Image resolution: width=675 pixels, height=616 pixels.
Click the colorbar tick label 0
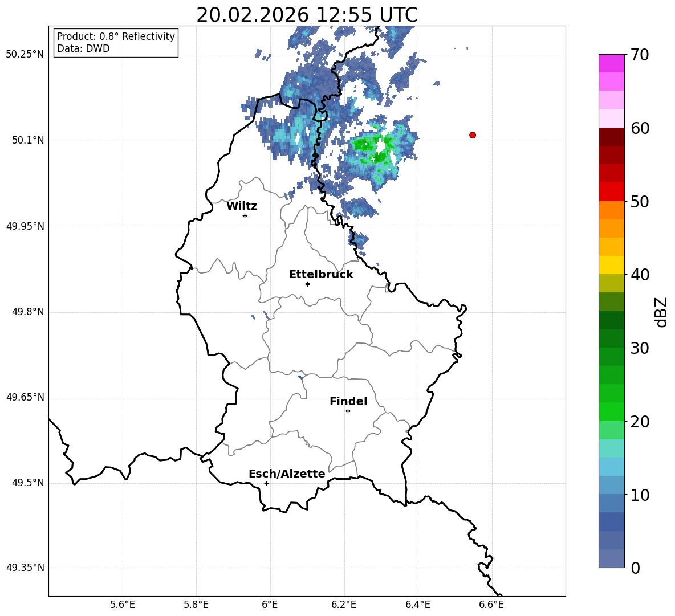click(x=636, y=568)
